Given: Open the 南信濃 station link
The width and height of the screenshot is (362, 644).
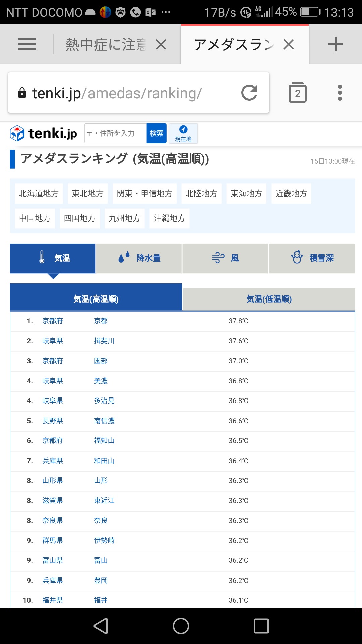Looking at the screenshot, I should pos(104,421).
